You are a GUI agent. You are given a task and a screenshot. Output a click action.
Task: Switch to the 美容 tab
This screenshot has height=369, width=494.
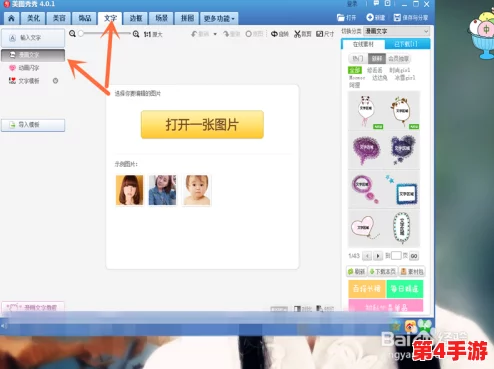point(59,18)
